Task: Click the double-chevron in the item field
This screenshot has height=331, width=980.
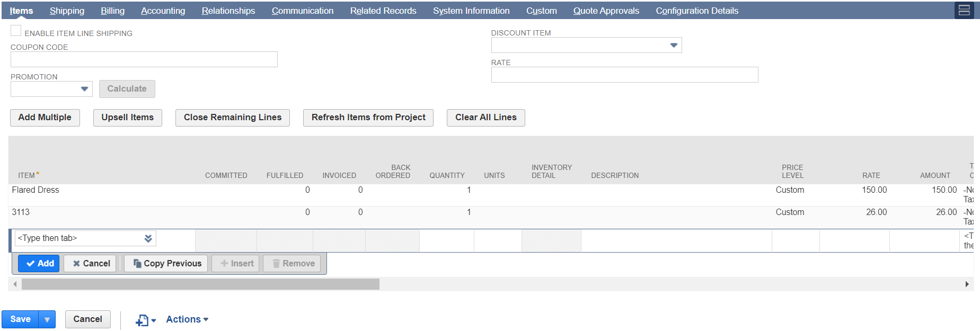Action: pos(148,238)
